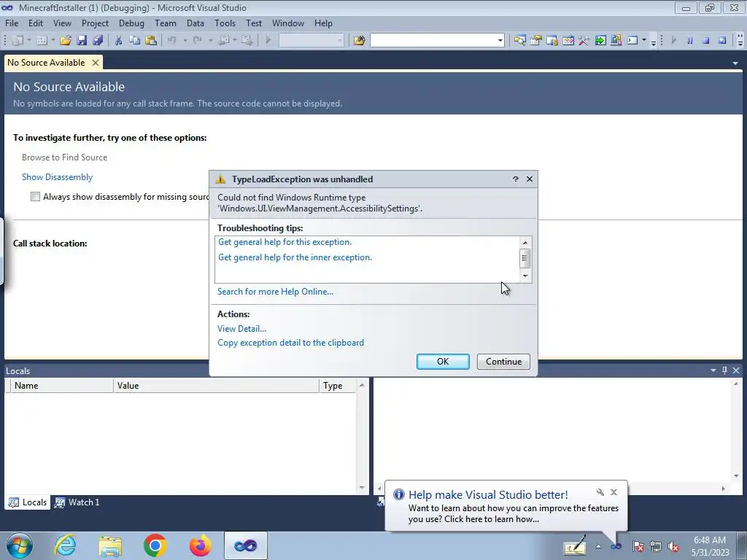Click the network tray icon
Viewport: 747px width, 560px height.
tap(656, 546)
